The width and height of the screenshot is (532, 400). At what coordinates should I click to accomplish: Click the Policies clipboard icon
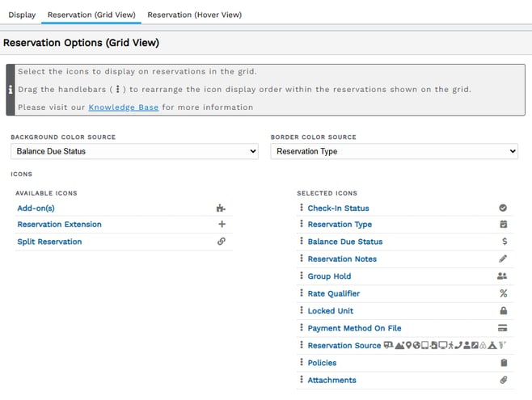(x=504, y=363)
